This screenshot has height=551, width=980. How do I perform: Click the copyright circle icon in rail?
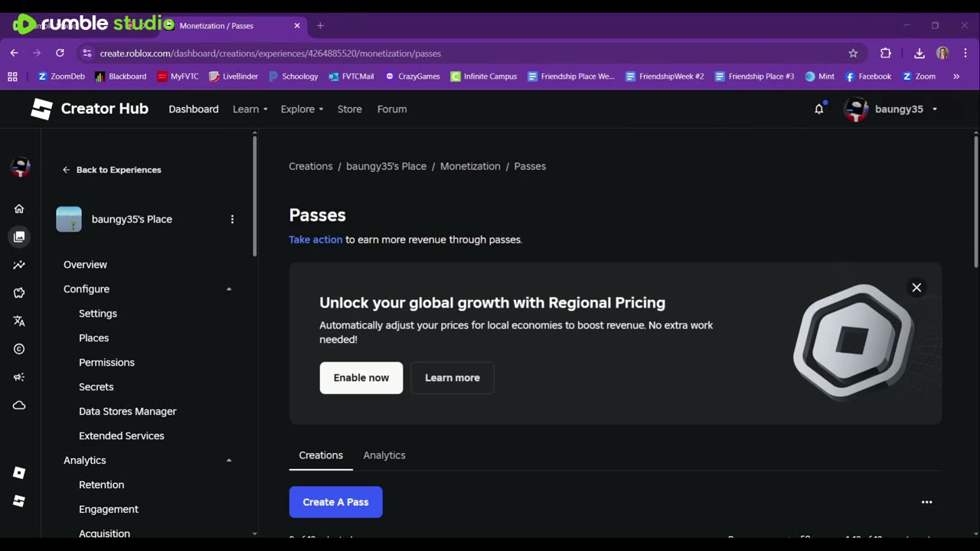click(x=19, y=349)
